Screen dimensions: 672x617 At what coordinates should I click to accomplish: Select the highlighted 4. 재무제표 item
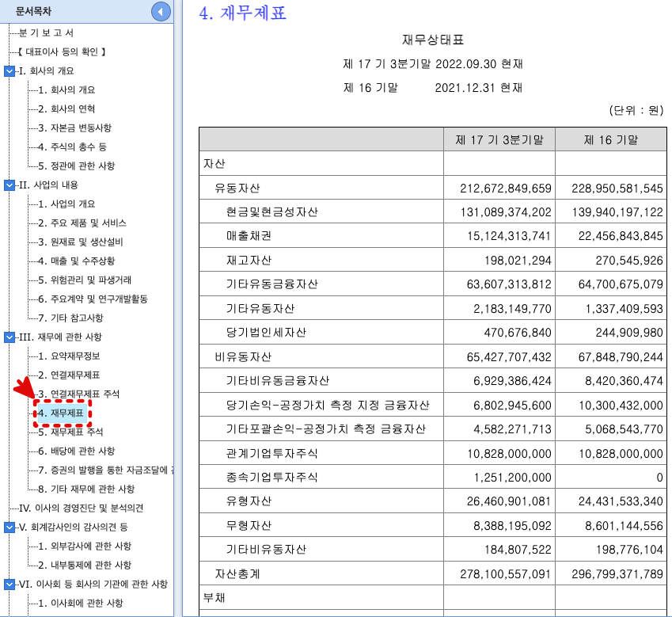(x=63, y=413)
